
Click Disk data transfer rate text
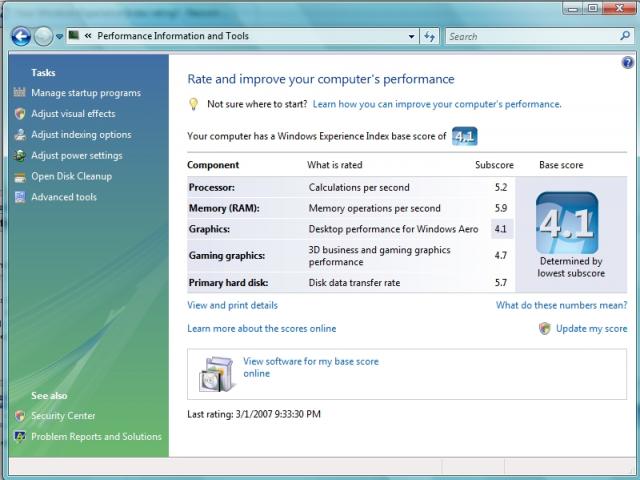click(x=354, y=283)
